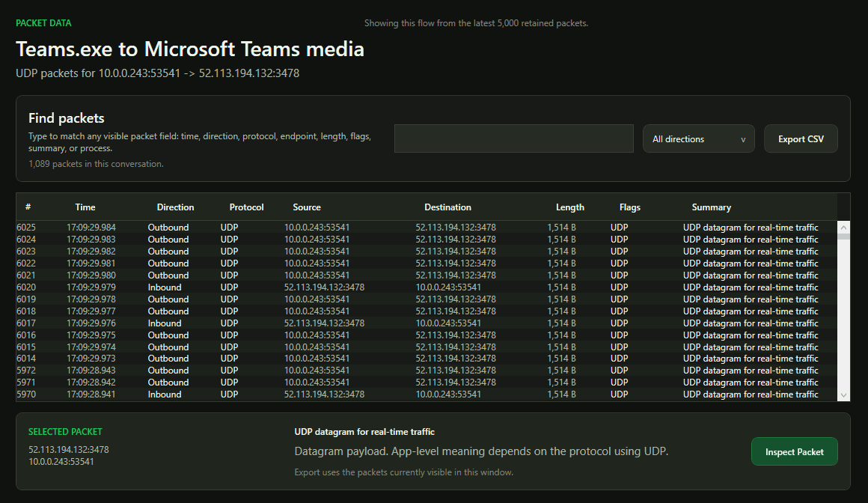Click the Protocol column header

click(x=246, y=207)
